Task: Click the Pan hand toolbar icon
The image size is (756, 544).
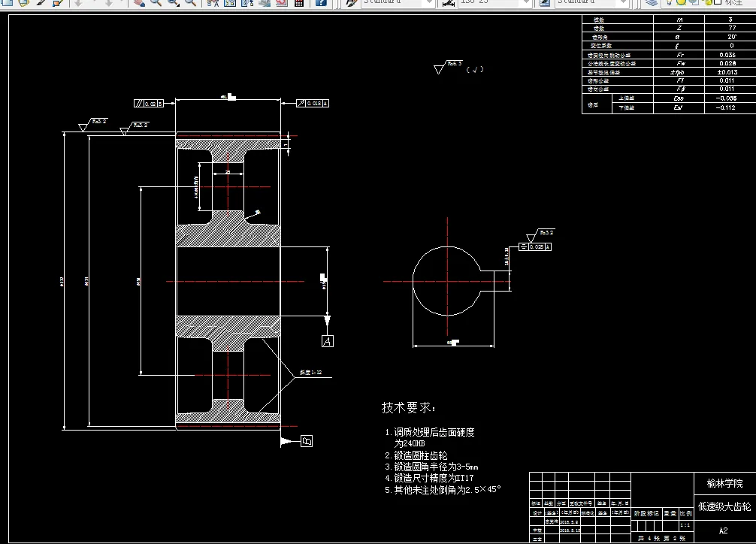Action: [139, 2]
